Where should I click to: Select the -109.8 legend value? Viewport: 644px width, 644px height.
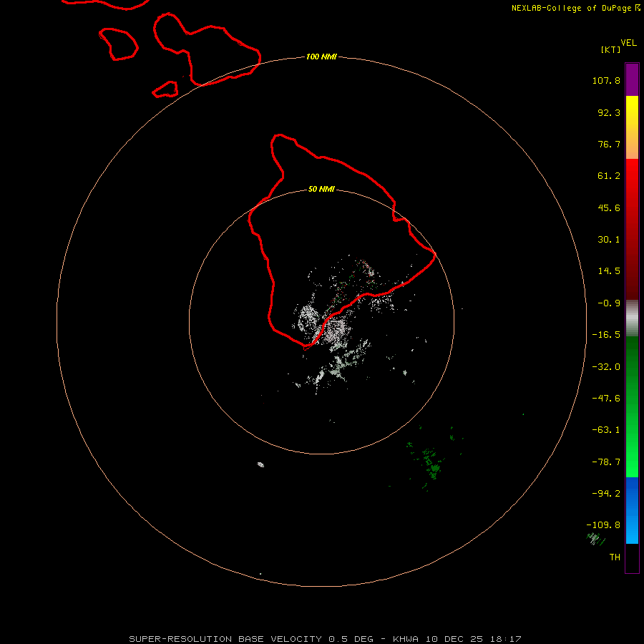(x=603, y=525)
